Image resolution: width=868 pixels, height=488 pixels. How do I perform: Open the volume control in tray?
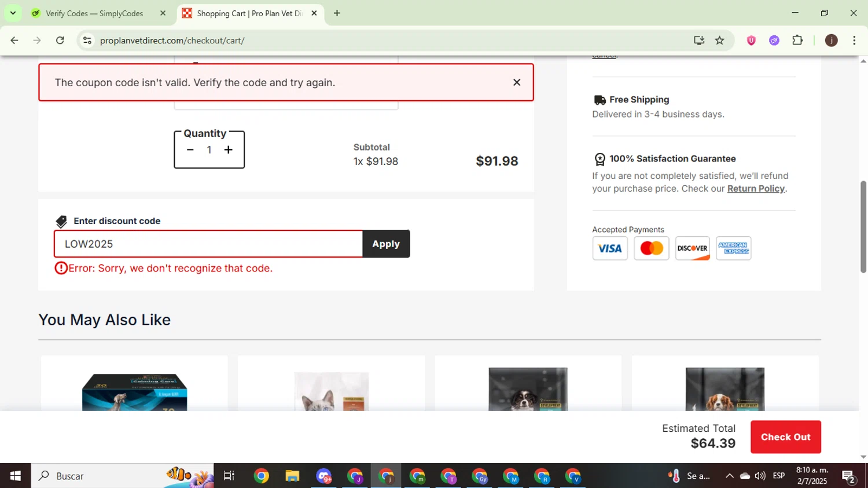pos(760,476)
